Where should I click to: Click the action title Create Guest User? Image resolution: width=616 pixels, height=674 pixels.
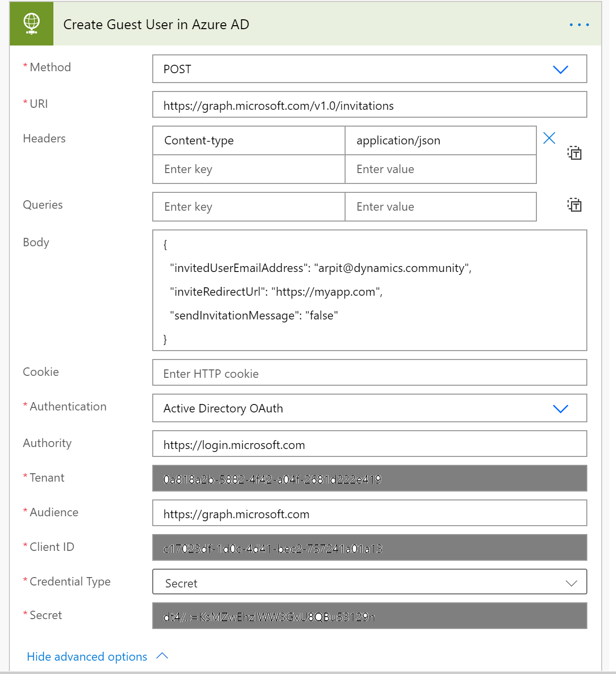coord(156,24)
